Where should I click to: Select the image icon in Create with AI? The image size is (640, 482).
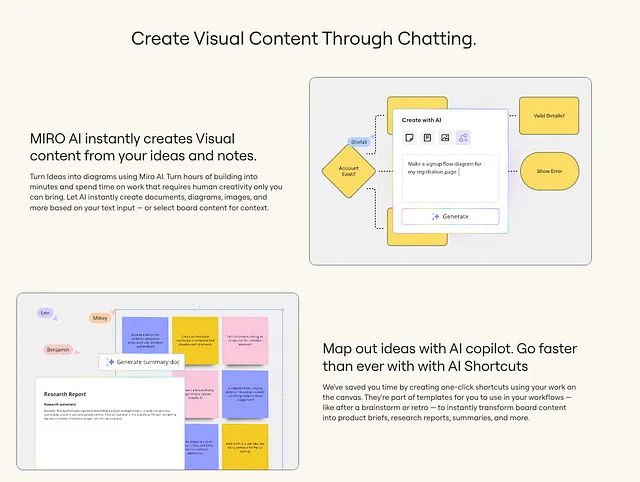coord(445,138)
